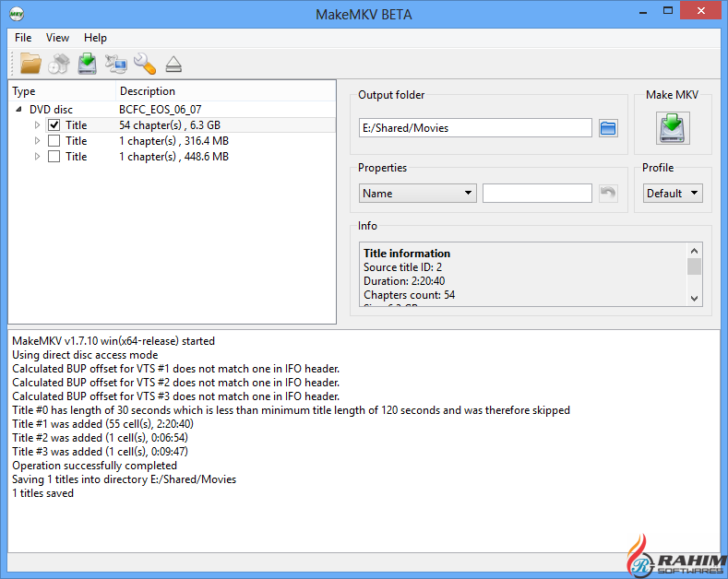Select the '1 chapter(s) , 448.6 MB' text

point(173,157)
